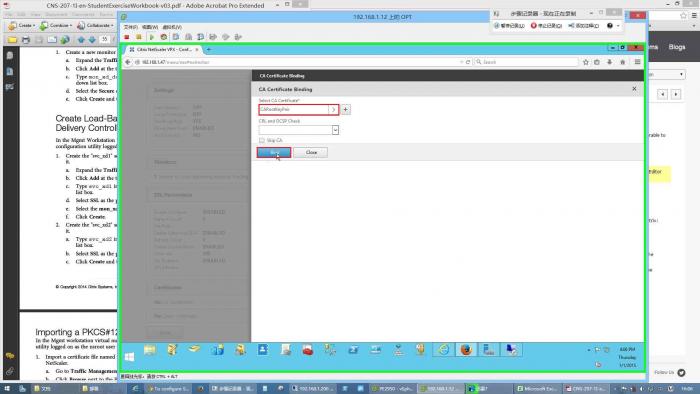
Task: Click the Next page down arrow in Acrobat
Action: click(x=92, y=40)
